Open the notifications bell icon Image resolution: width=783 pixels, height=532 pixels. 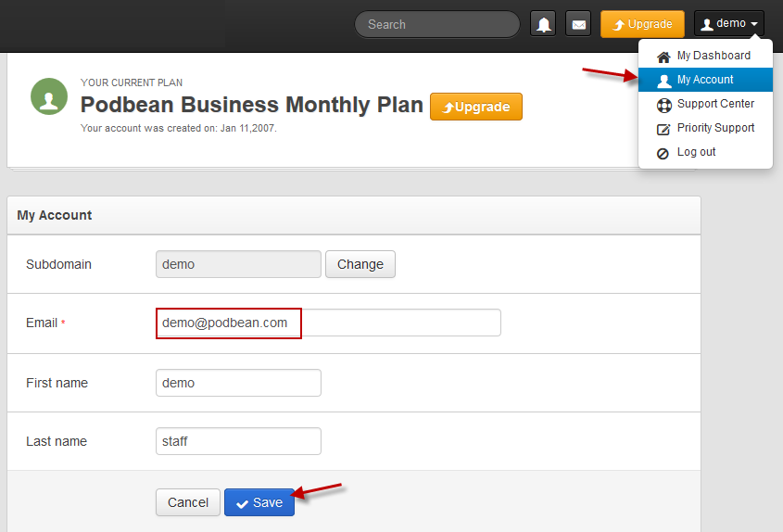pyautogui.click(x=543, y=24)
